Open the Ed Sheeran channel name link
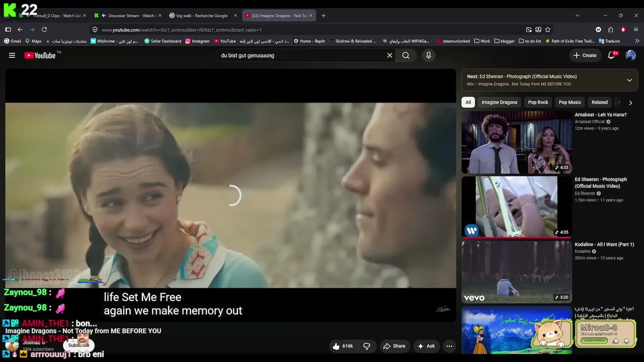Image resolution: width=644 pixels, height=362 pixels. click(585, 194)
